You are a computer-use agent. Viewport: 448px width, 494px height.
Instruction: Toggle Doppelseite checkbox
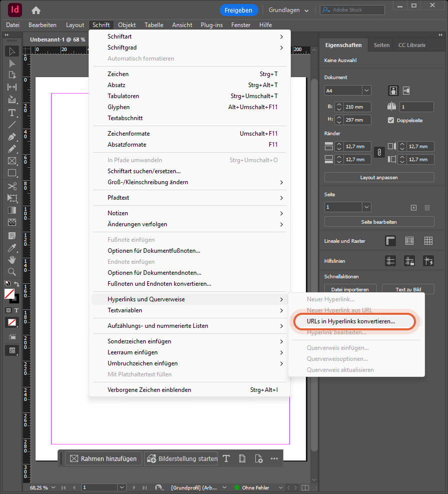point(391,120)
